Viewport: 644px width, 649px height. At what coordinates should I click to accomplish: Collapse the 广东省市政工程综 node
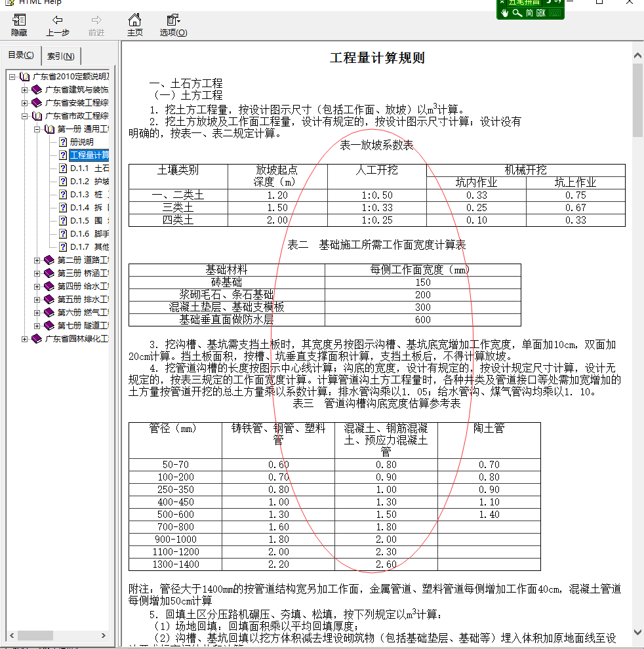(24, 116)
